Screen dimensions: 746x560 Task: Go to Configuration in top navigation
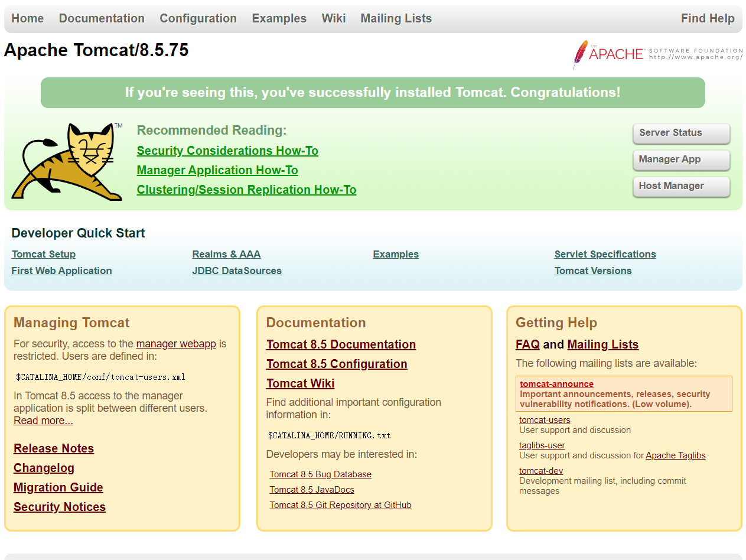pyautogui.click(x=198, y=18)
